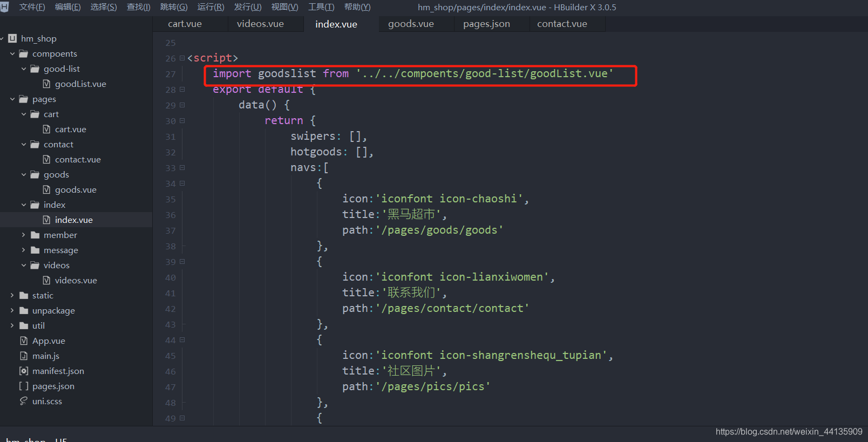Expand the util folder chevron
Image resolution: width=868 pixels, height=442 pixels.
pyautogui.click(x=12, y=326)
